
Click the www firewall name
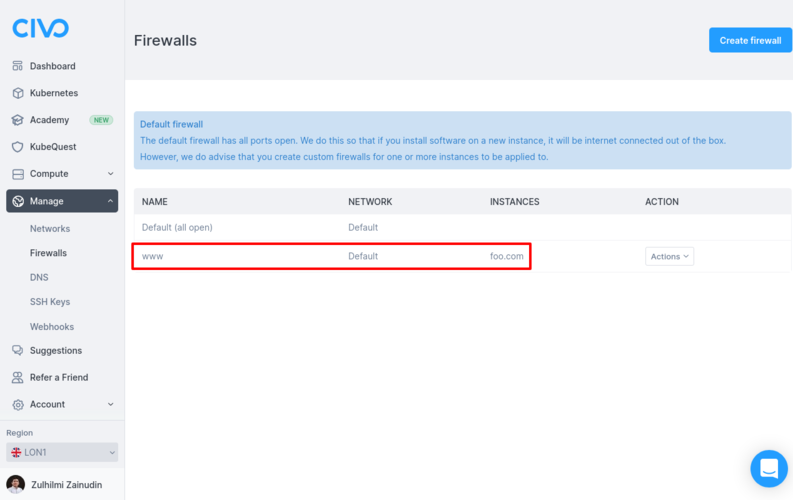153,257
